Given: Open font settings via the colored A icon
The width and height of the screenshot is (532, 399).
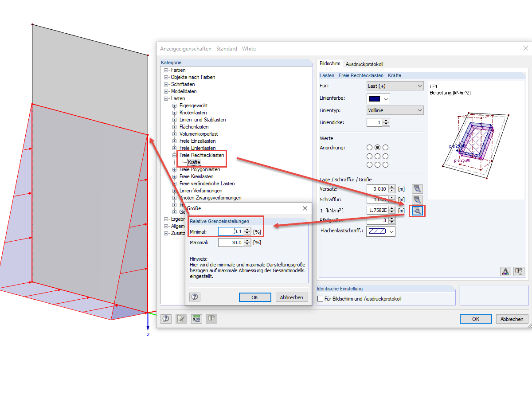Looking at the screenshot, I should point(505,271).
